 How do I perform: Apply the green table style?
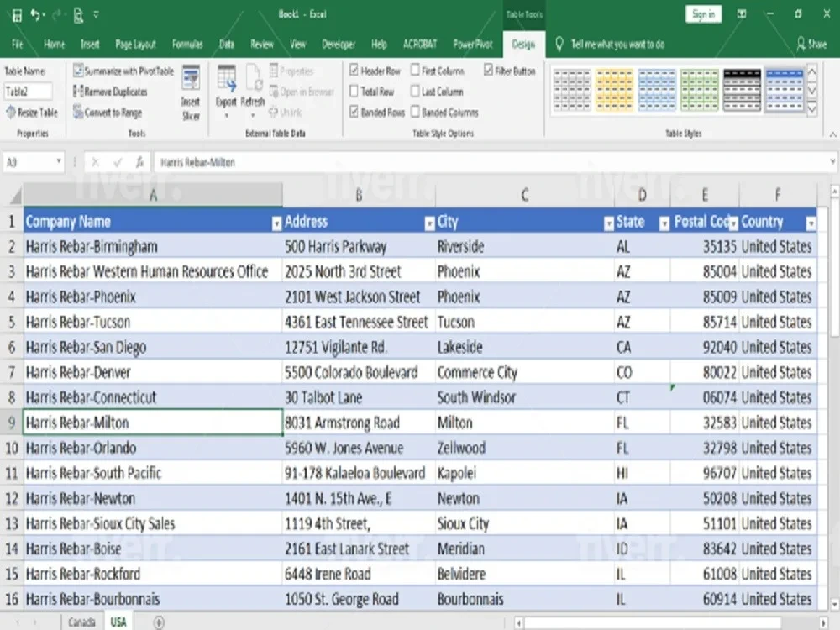(699, 90)
